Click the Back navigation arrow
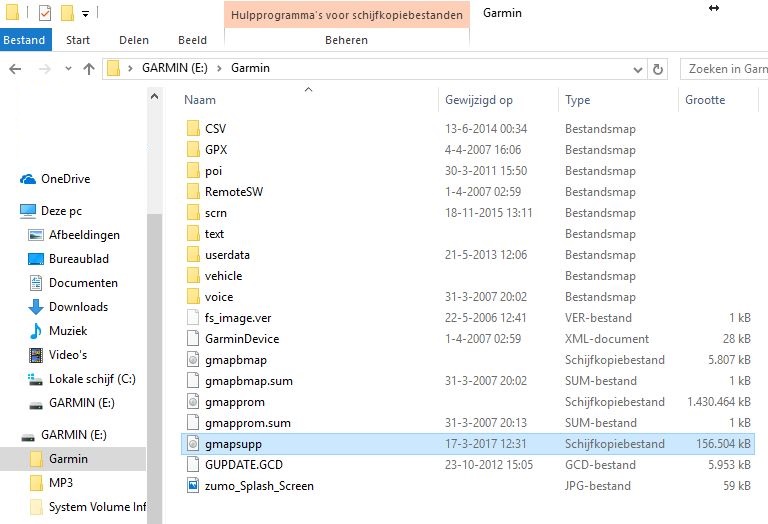This screenshot has height=524, width=768. (x=16, y=69)
